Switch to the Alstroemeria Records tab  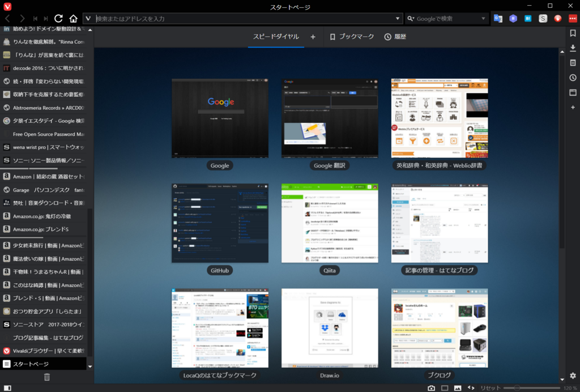click(43, 108)
